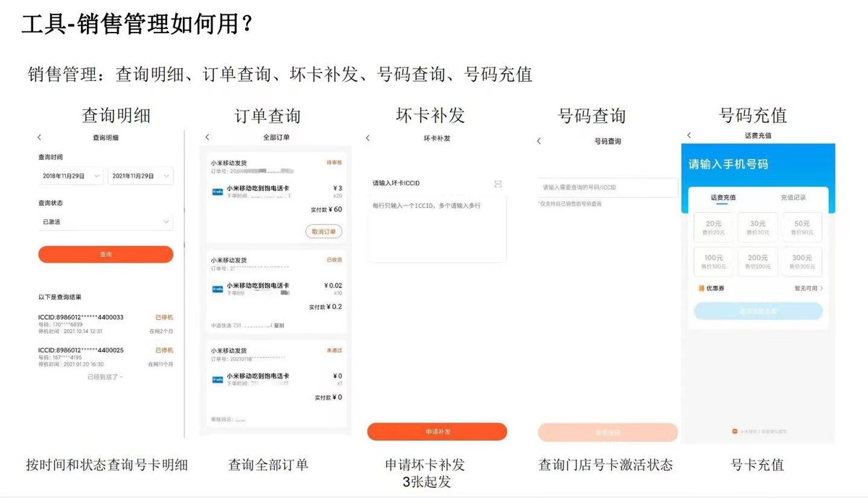The height and width of the screenshot is (498, 868).
Task: Tap the 待审核 order status label
Action: coord(334,164)
